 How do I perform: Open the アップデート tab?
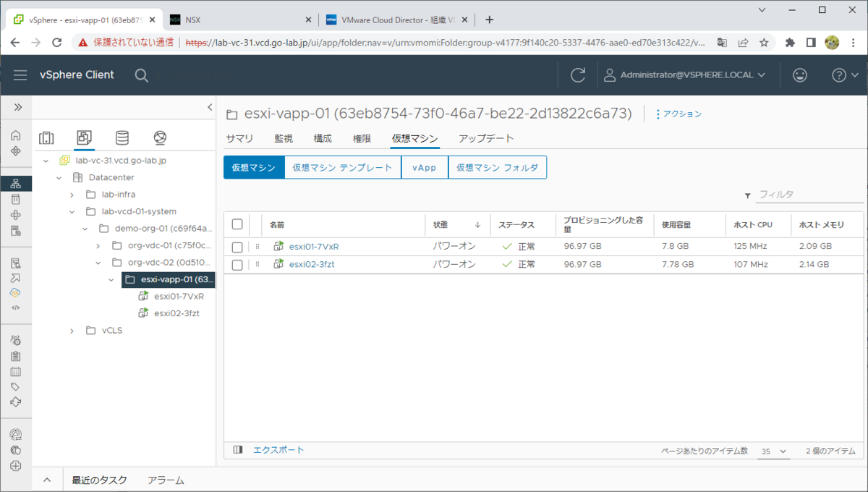click(x=486, y=138)
